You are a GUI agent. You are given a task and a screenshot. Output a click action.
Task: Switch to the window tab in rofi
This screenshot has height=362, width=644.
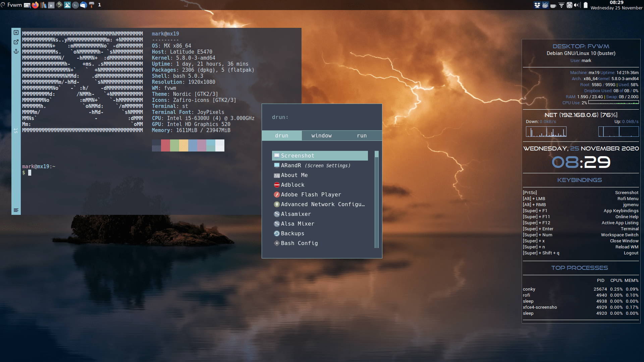click(x=321, y=135)
